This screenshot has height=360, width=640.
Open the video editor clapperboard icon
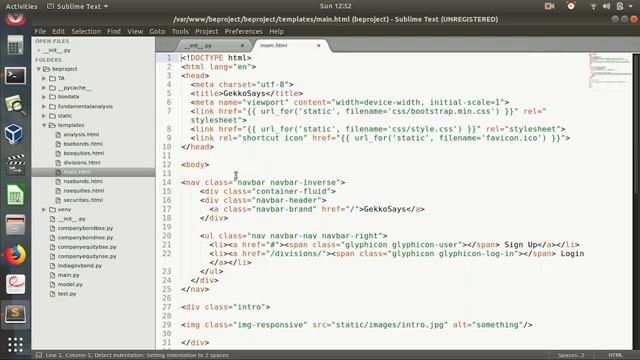[15, 164]
